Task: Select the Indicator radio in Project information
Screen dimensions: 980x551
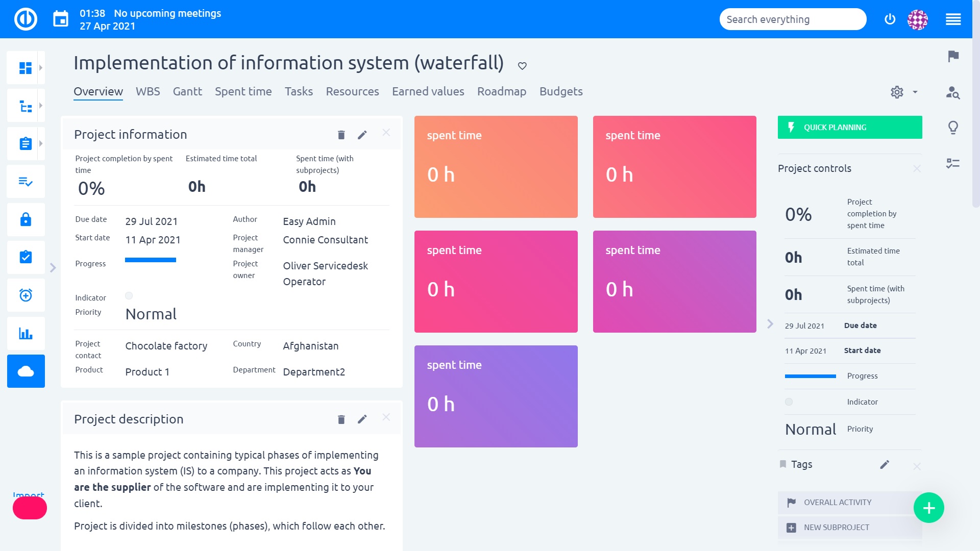Action: (x=129, y=295)
